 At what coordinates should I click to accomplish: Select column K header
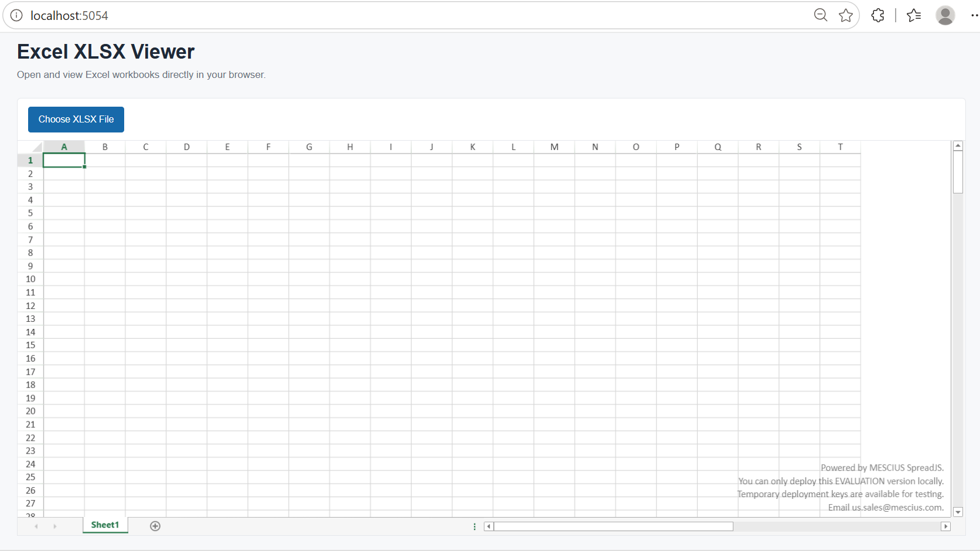pos(473,147)
